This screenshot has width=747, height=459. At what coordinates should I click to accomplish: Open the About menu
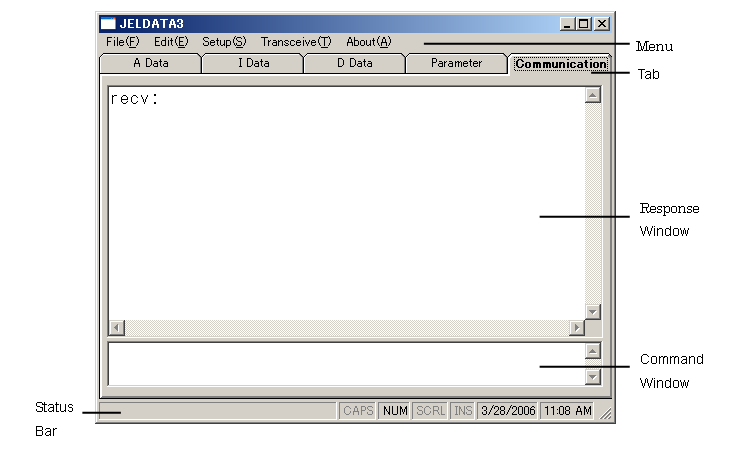coord(368,42)
